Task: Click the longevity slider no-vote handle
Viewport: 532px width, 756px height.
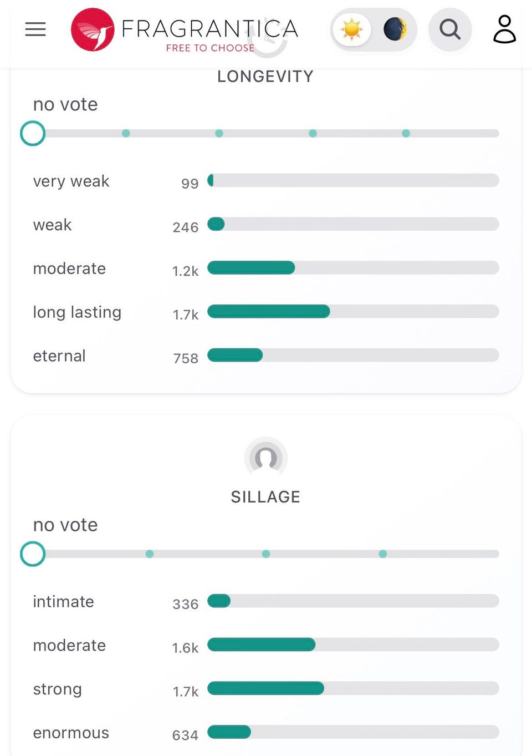Action: 33,133
